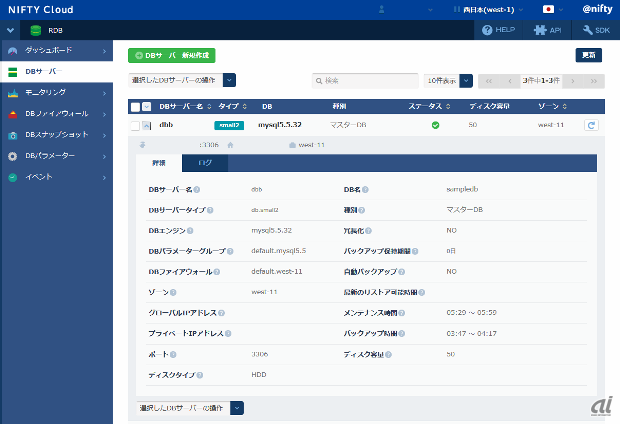620x424 pixels.
Task: Click the RDB database service icon
Action: point(36,30)
